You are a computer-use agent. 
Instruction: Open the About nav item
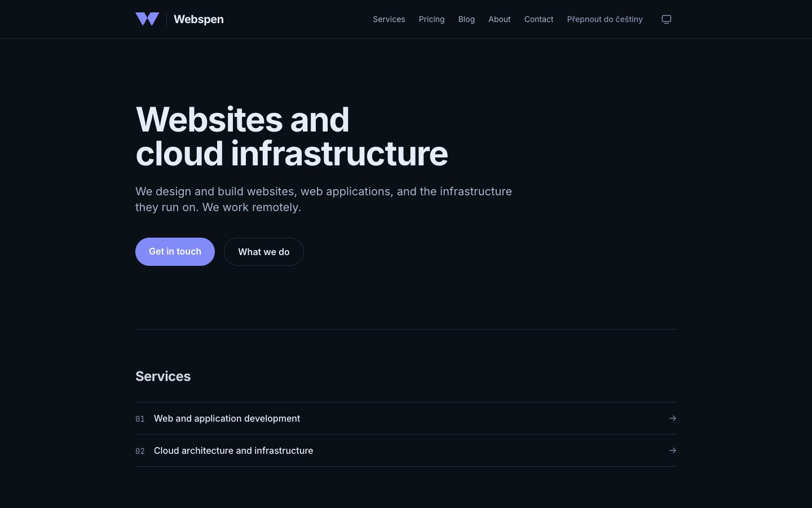pyautogui.click(x=500, y=19)
